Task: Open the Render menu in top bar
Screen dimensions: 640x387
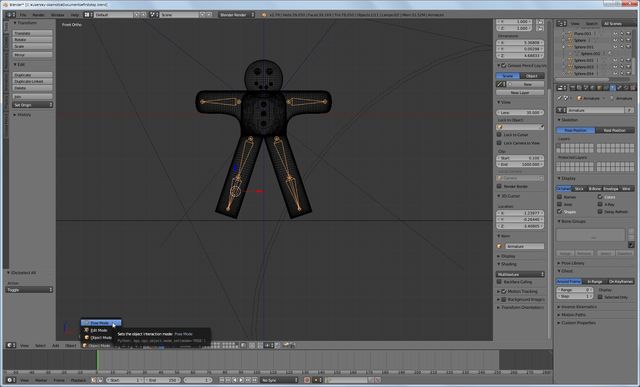Action: click(38, 15)
